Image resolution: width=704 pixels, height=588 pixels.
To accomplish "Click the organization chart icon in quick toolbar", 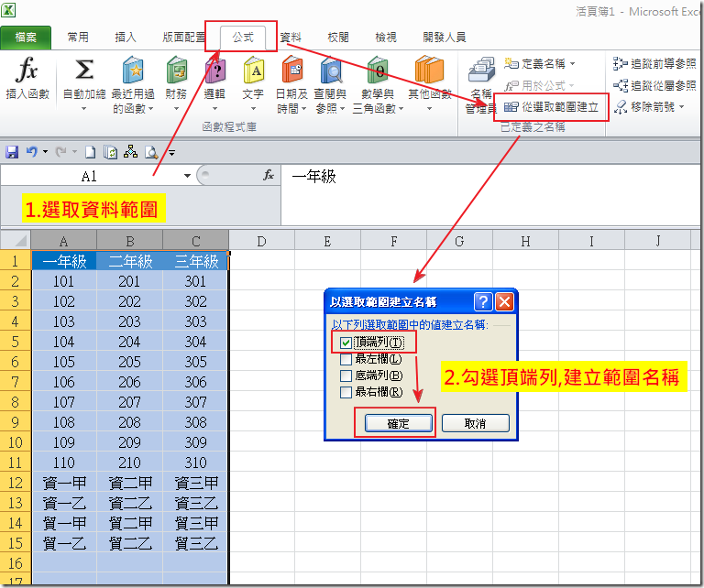I will click(131, 152).
